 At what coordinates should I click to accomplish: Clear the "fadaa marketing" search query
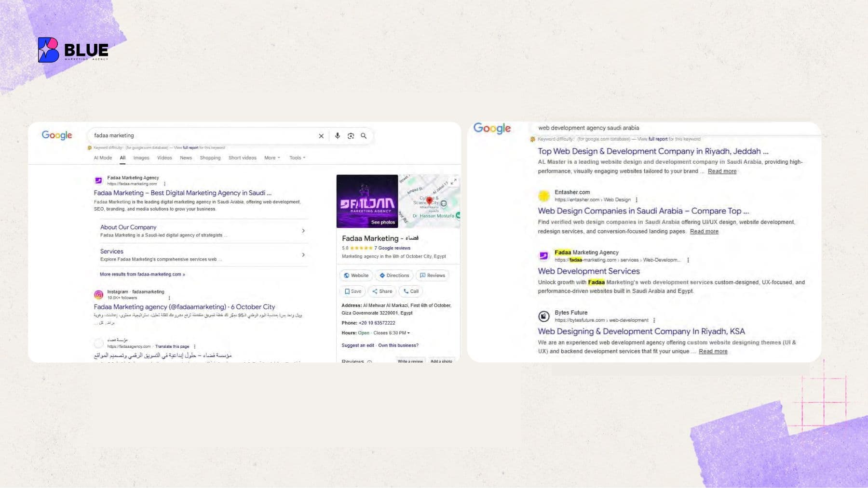coord(321,136)
